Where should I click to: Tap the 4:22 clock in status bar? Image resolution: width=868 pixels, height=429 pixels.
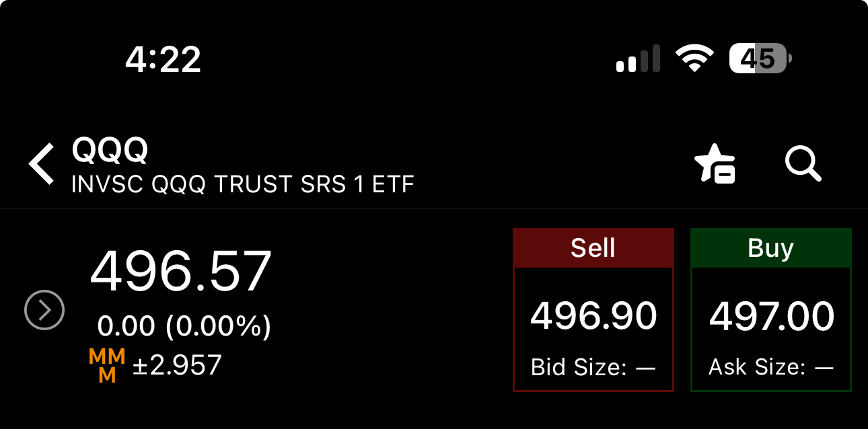[164, 61]
